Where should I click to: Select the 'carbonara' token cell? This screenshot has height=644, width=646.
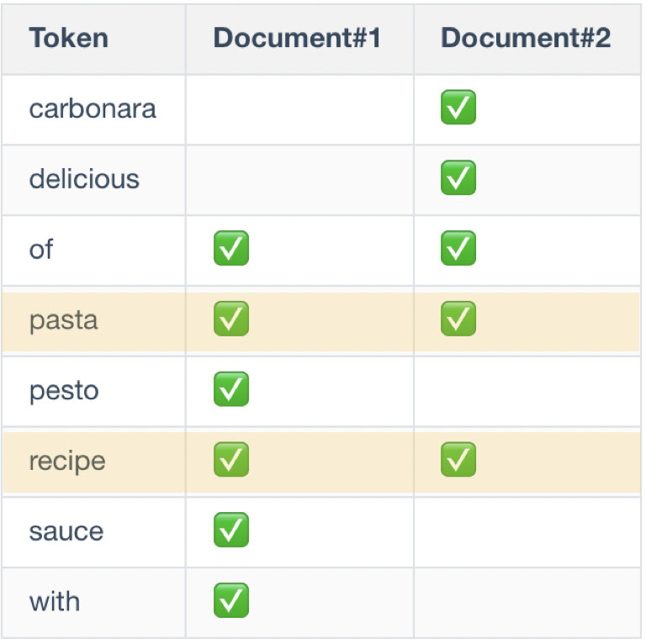click(93, 108)
